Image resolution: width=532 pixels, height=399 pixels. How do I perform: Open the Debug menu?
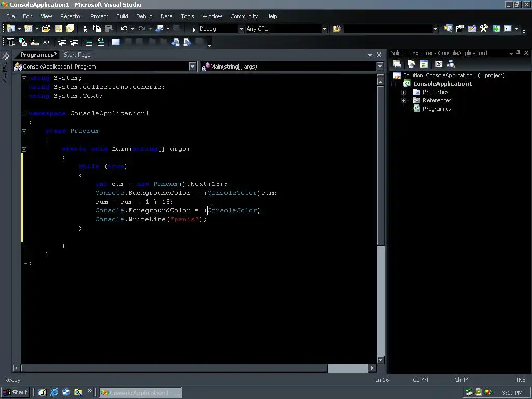(x=144, y=16)
